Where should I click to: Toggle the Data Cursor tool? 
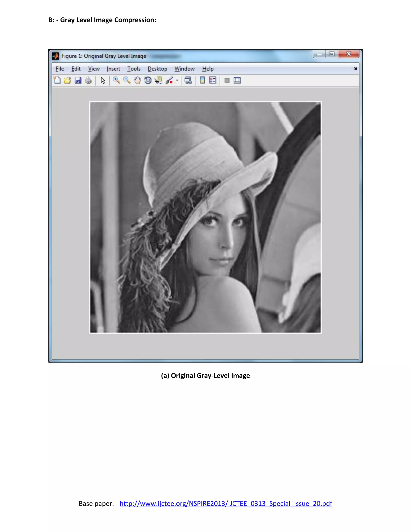(159, 80)
